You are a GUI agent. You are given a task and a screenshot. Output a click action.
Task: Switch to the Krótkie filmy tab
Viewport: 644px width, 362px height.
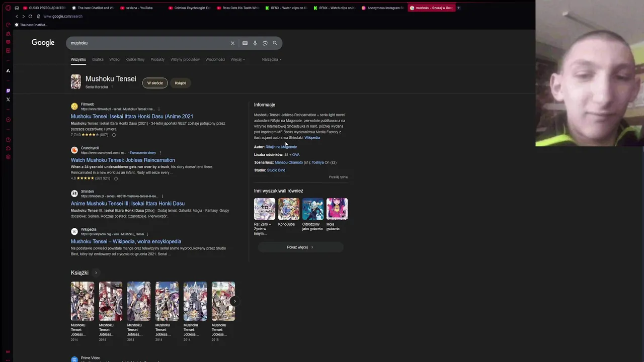tap(135, 59)
